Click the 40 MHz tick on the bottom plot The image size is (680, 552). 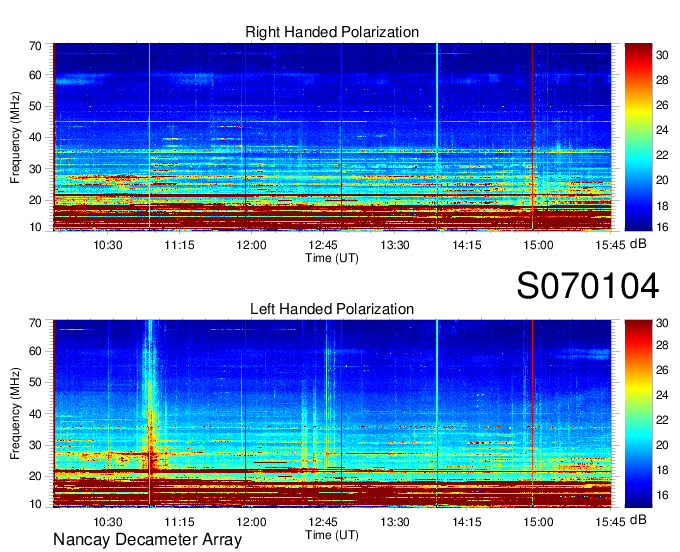pos(35,414)
